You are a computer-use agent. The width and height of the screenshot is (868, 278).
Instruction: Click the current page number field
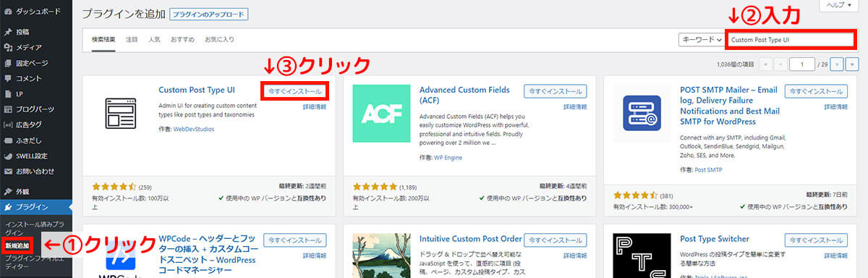(x=801, y=64)
